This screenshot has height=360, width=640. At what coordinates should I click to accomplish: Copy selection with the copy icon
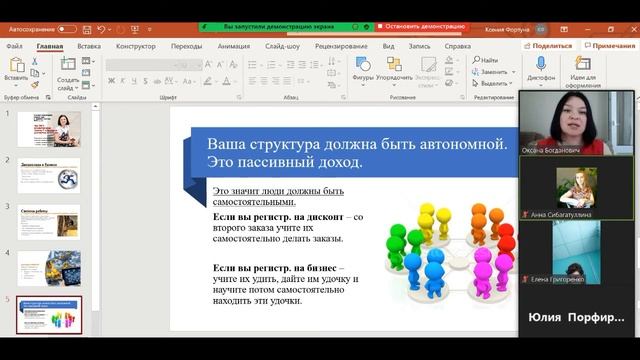[35, 73]
